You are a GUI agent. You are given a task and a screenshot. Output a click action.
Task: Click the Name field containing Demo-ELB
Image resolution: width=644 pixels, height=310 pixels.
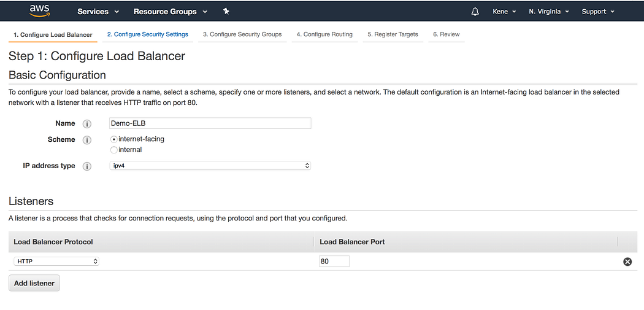point(210,123)
